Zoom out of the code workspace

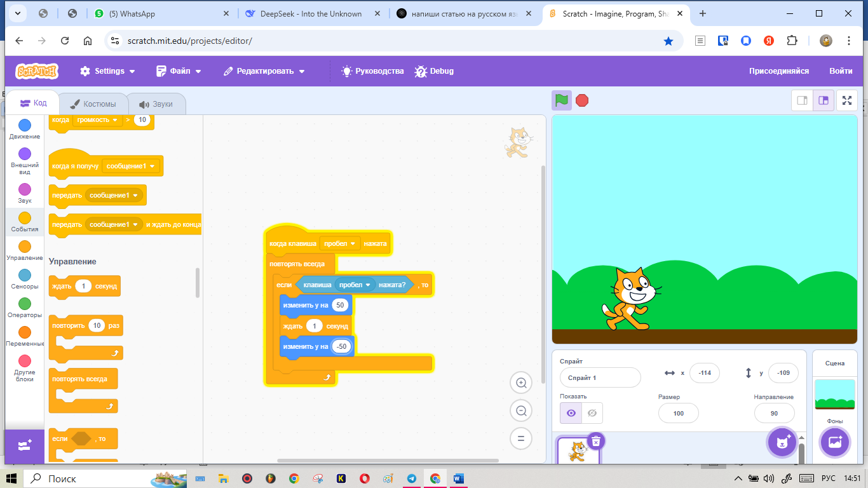[x=521, y=411]
